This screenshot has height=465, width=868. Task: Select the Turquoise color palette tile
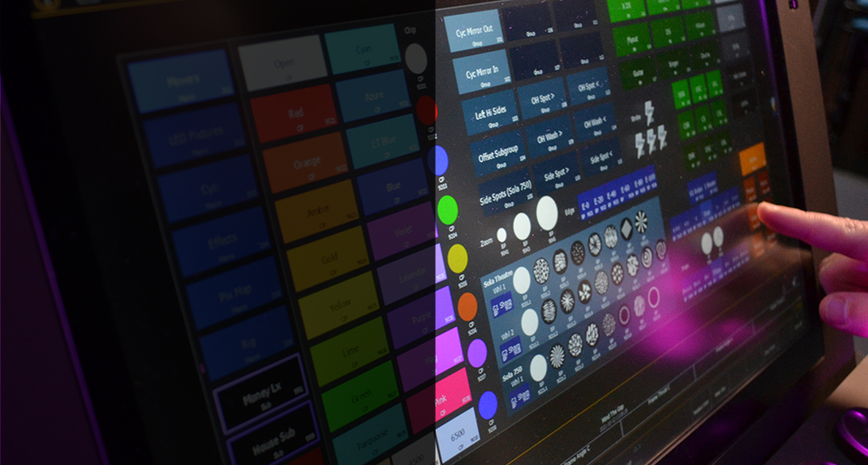tap(371, 437)
